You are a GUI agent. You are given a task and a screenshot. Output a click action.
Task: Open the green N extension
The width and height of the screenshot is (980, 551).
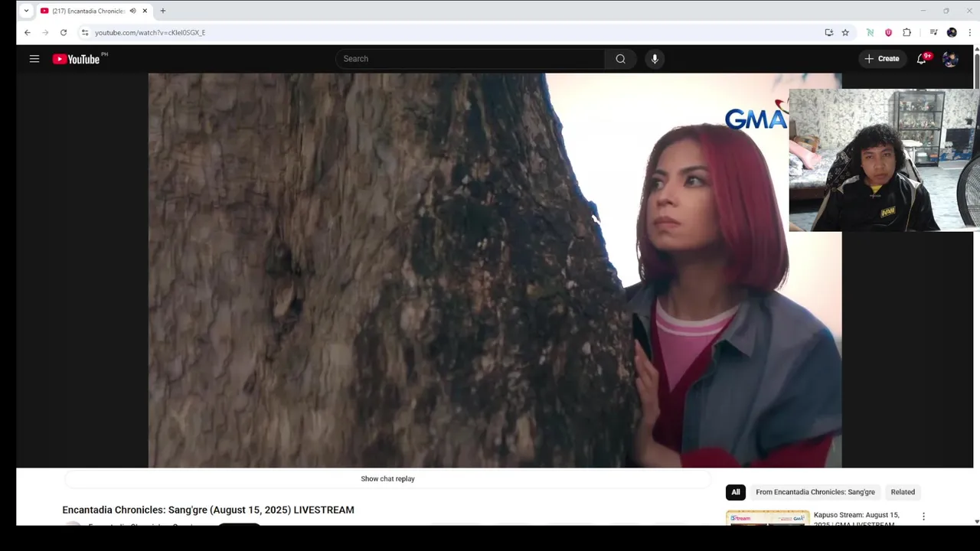(870, 32)
